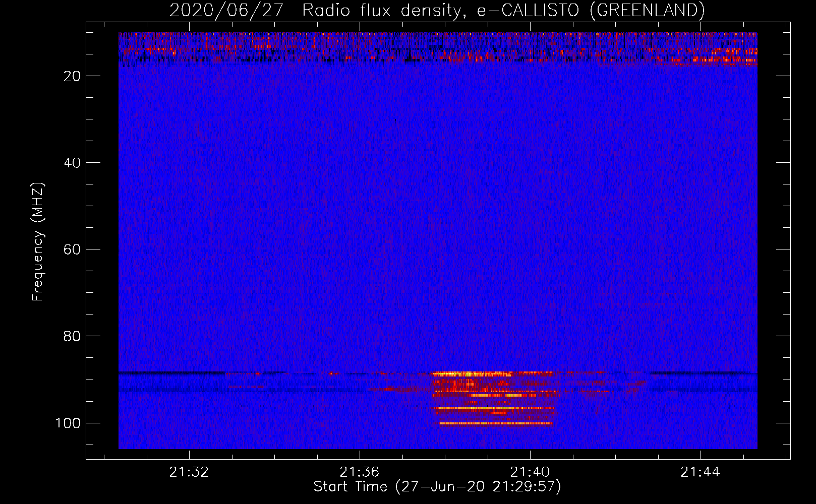Click the '21:40' time tick label
The width and height of the screenshot is (816, 504).
point(530,472)
